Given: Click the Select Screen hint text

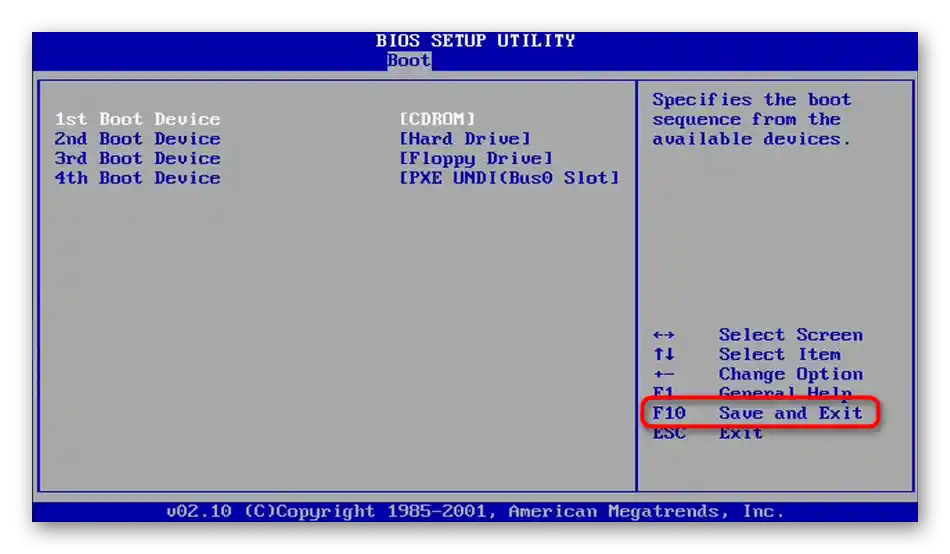Looking at the screenshot, I should pos(790,335).
